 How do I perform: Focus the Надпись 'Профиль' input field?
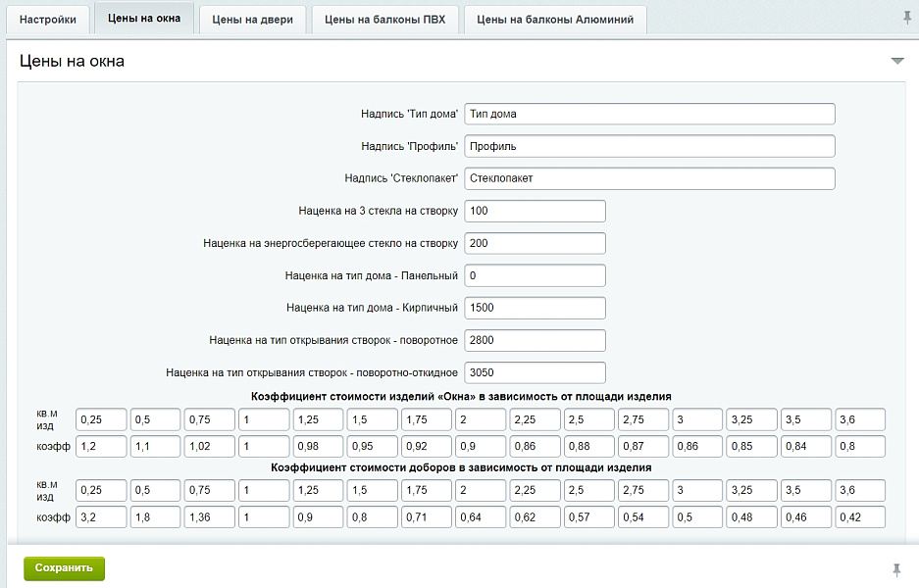click(649, 146)
